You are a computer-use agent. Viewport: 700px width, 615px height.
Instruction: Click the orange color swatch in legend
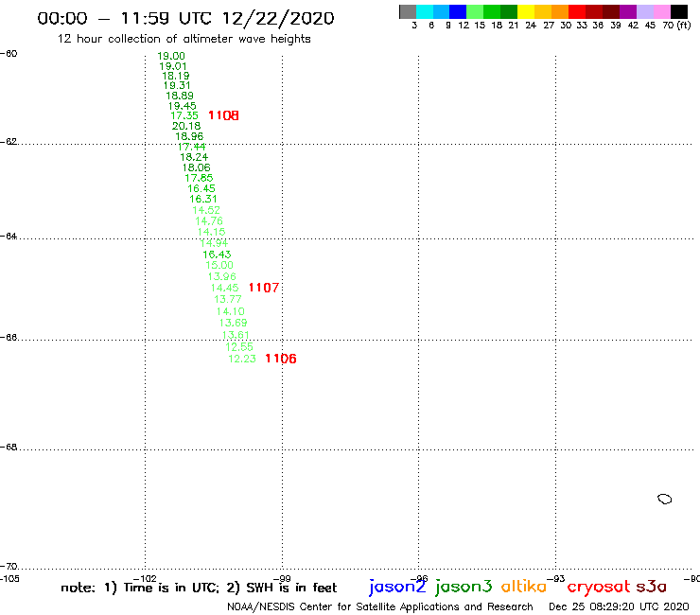[560, 11]
